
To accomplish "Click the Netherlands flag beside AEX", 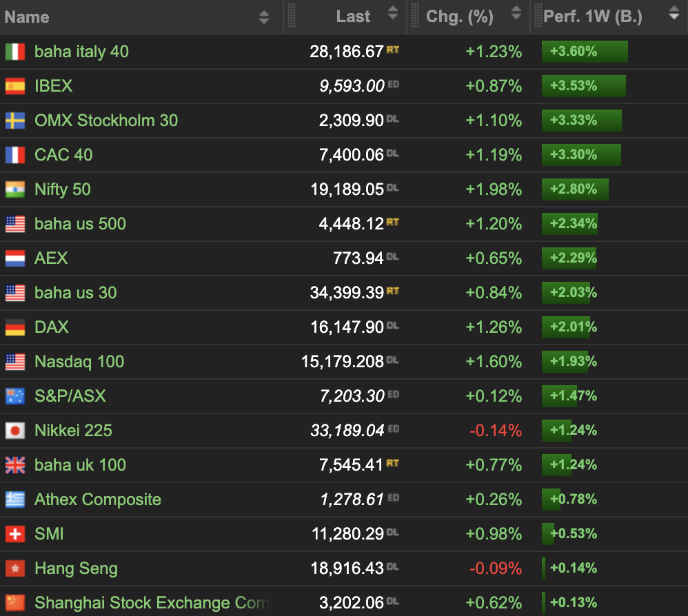I will (x=15, y=258).
